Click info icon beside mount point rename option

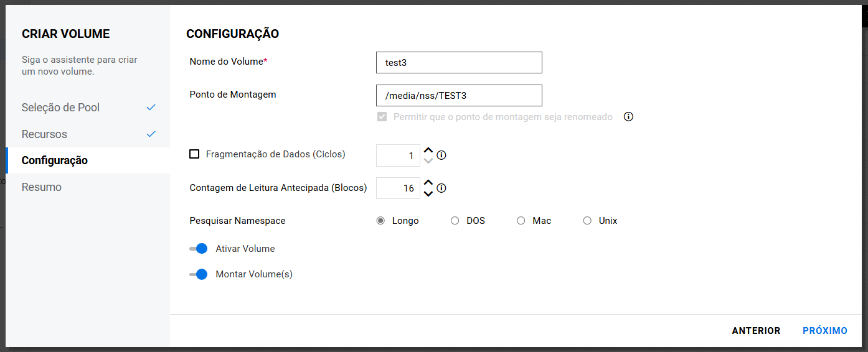point(628,117)
